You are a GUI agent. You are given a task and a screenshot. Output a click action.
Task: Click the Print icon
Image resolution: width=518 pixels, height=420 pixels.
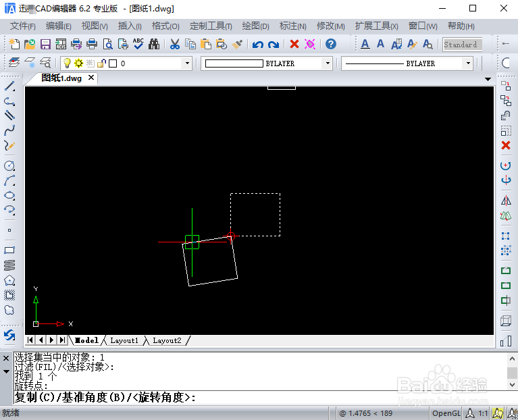click(92, 44)
